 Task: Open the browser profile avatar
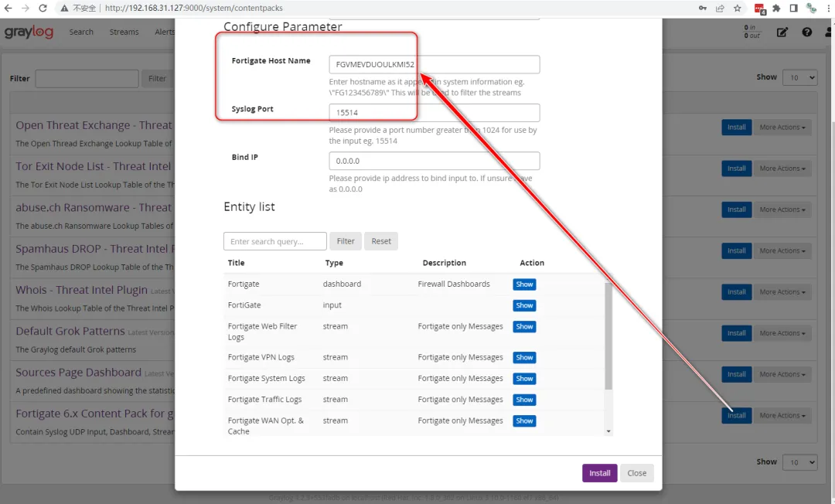tap(812, 8)
